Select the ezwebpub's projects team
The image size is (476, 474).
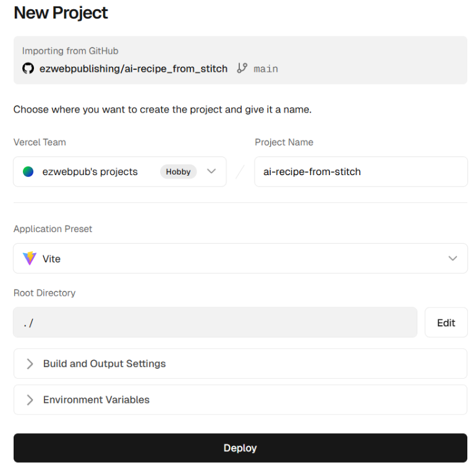click(x=90, y=172)
